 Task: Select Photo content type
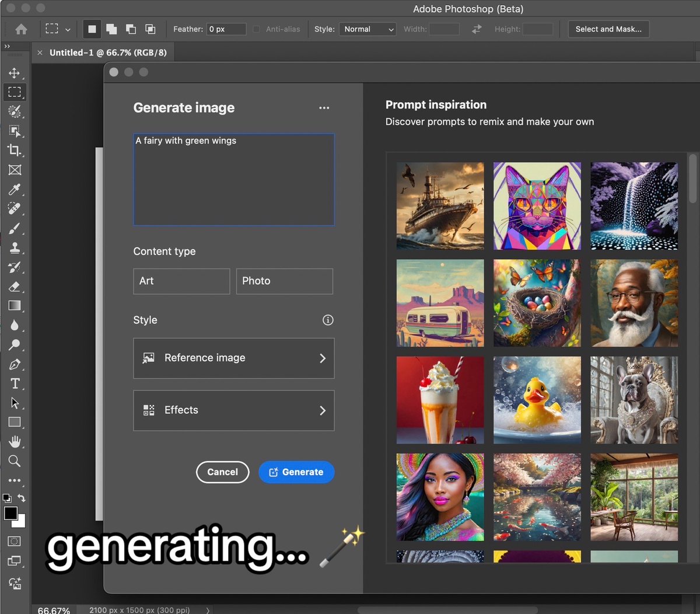pos(285,281)
